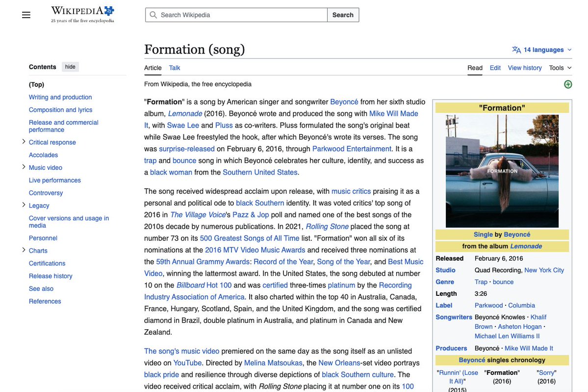Open the music critics link
The height and width of the screenshot is (392, 588).
click(351, 191)
